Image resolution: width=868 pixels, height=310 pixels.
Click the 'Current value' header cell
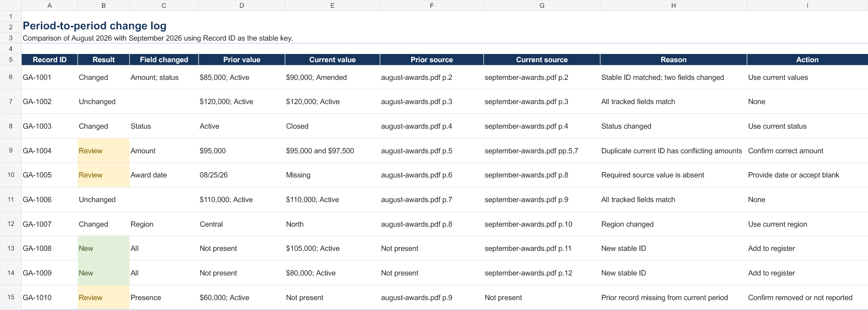(333, 60)
